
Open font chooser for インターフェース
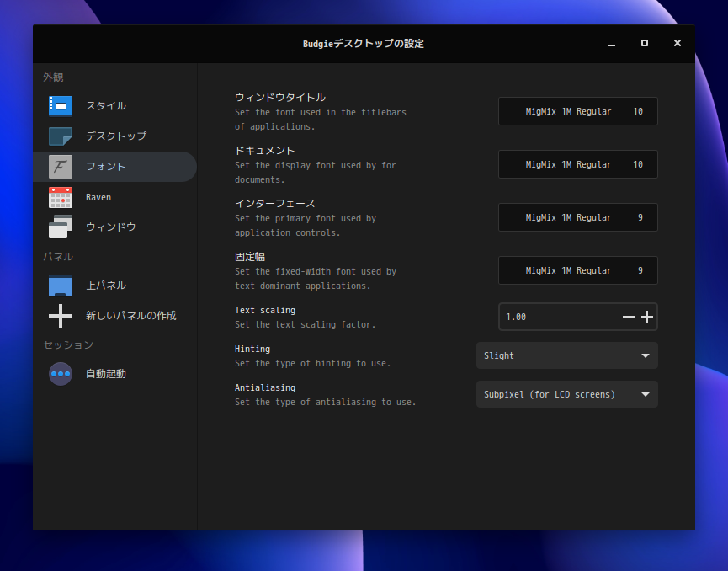(578, 217)
